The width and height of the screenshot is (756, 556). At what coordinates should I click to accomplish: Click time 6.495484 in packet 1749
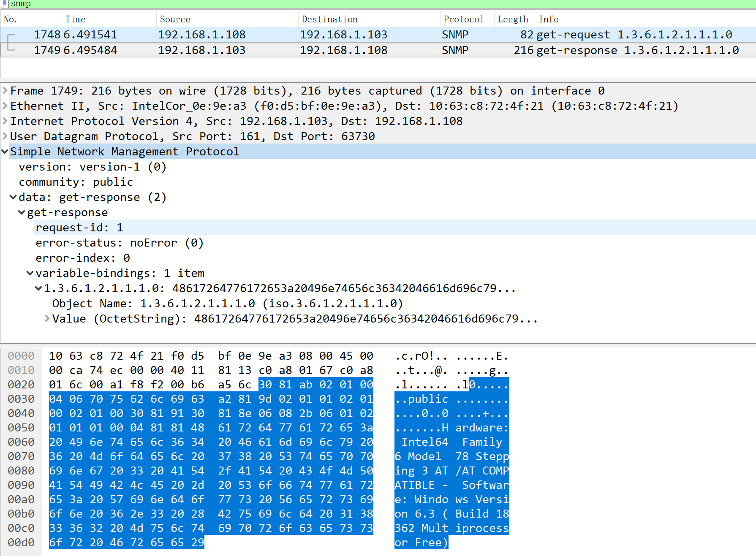coord(90,50)
